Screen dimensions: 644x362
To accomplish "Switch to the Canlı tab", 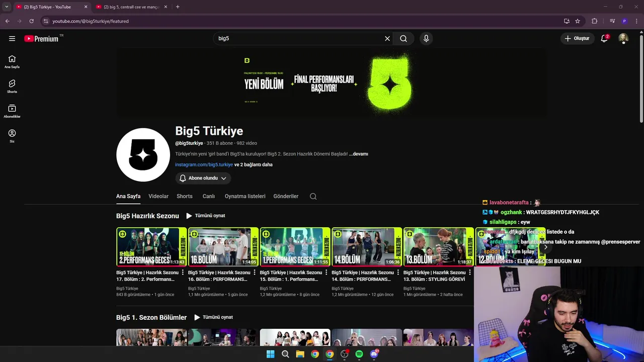I will [x=209, y=196].
